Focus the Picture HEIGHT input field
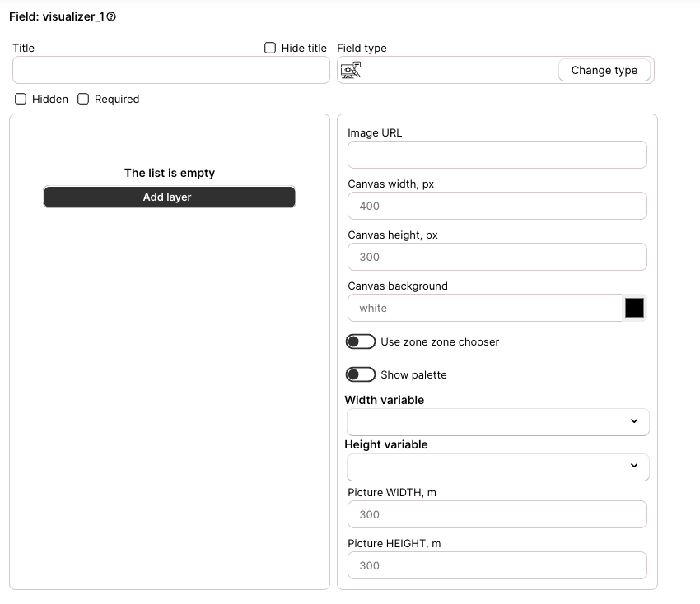Screen dimensions: 700x604 [497, 565]
